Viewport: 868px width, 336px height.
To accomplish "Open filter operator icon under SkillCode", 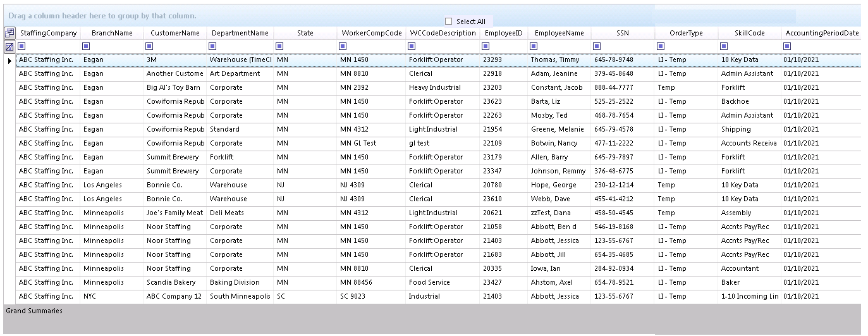I will click(724, 46).
